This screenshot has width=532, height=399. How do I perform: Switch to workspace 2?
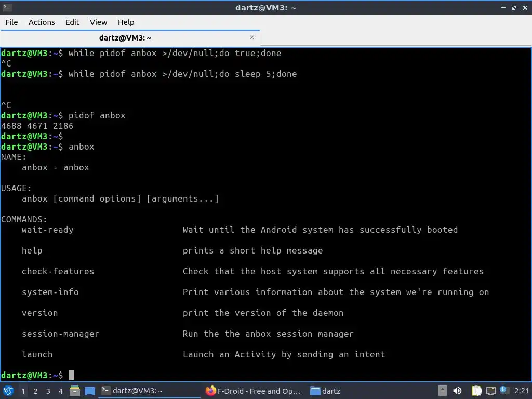point(36,391)
